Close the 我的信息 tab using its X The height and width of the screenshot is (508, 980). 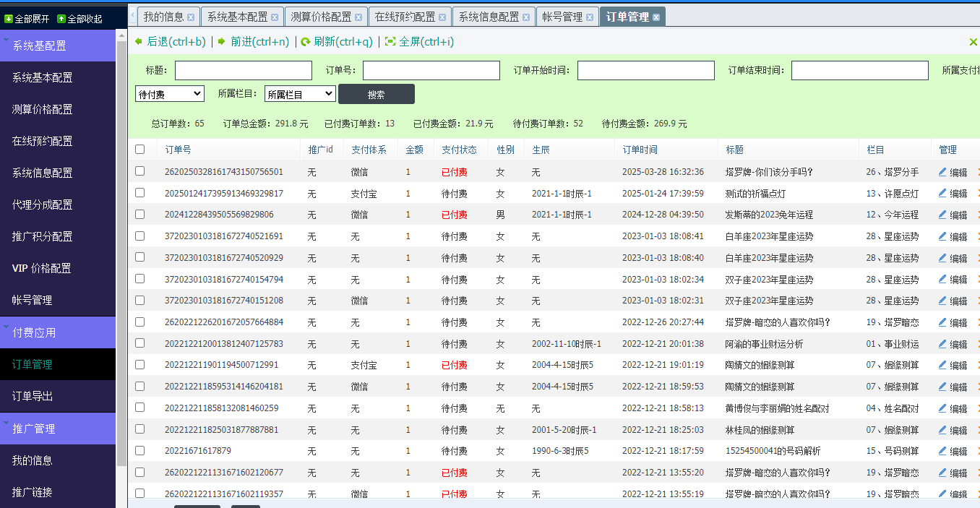tap(191, 17)
